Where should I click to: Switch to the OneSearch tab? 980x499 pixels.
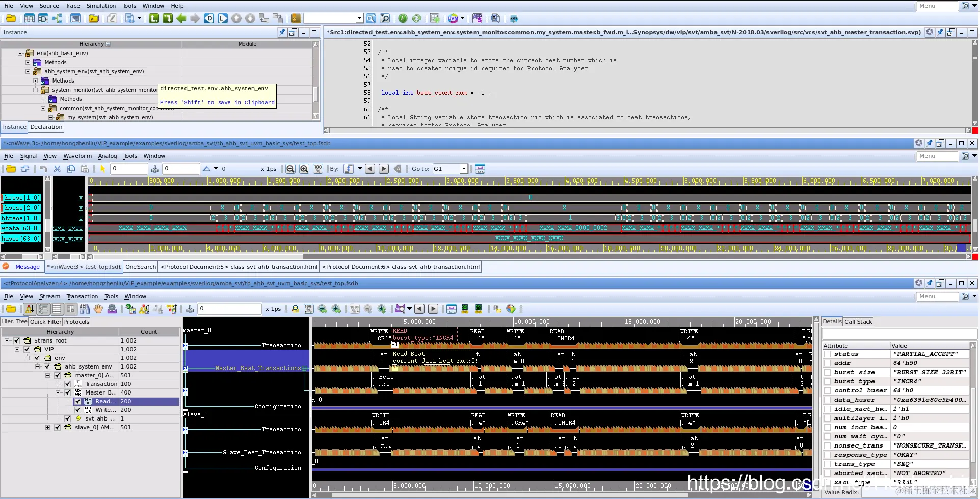141,267
